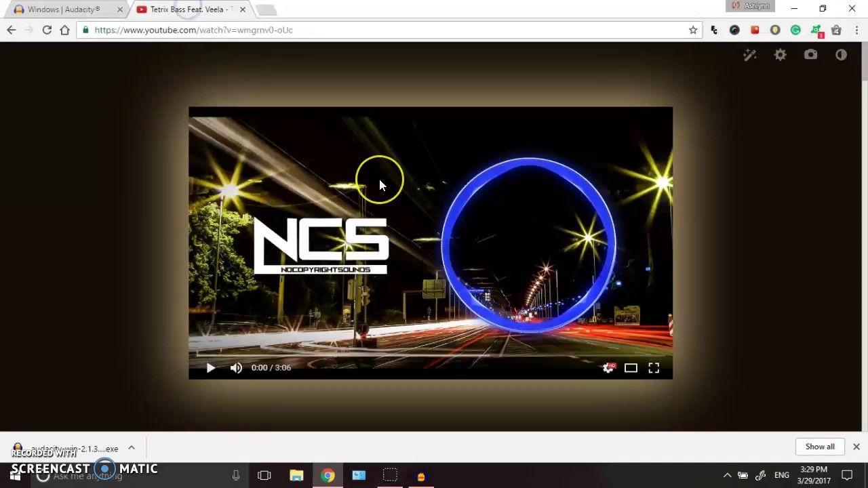Take a video screenshot with camera icon
Image resolution: width=868 pixels, height=488 pixels.
click(x=811, y=55)
